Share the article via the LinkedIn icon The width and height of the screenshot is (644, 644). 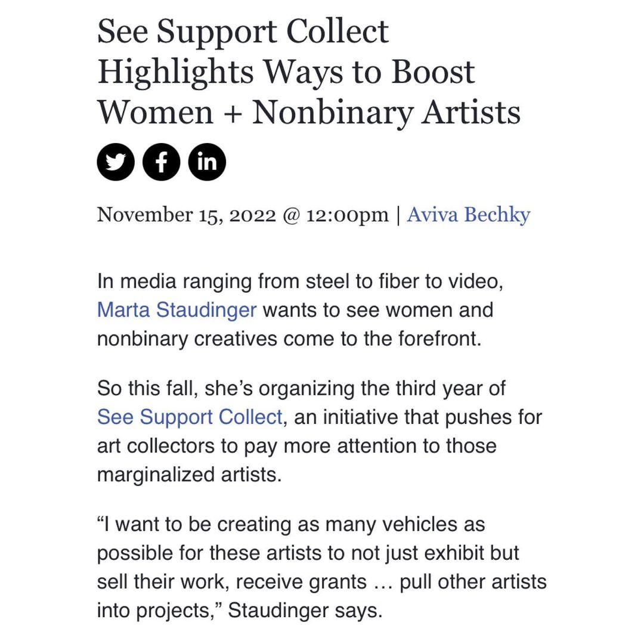207,162
